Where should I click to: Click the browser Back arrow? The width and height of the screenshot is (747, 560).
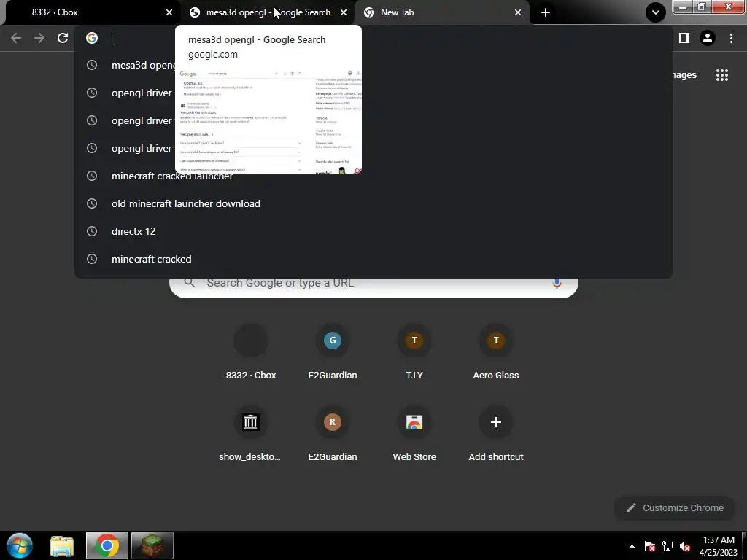point(16,38)
